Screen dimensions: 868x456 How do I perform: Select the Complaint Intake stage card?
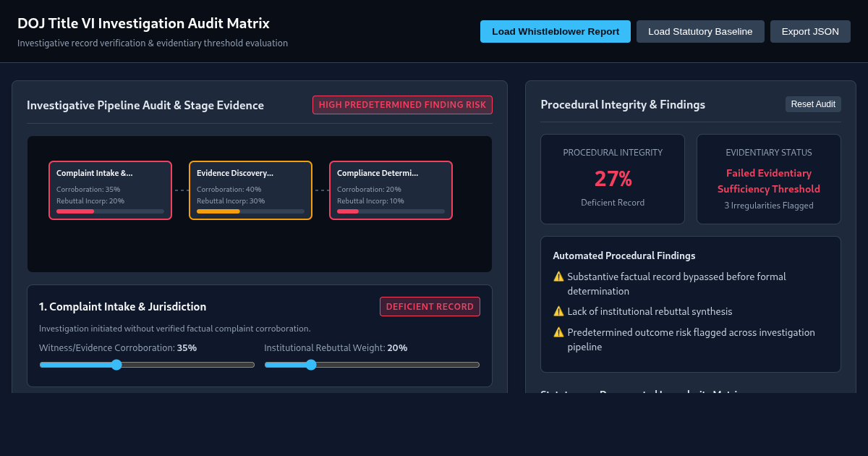(110, 190)
